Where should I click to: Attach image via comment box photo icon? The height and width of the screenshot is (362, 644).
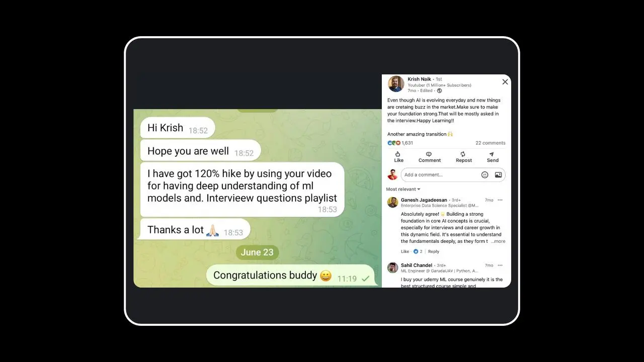click(498, 174)
